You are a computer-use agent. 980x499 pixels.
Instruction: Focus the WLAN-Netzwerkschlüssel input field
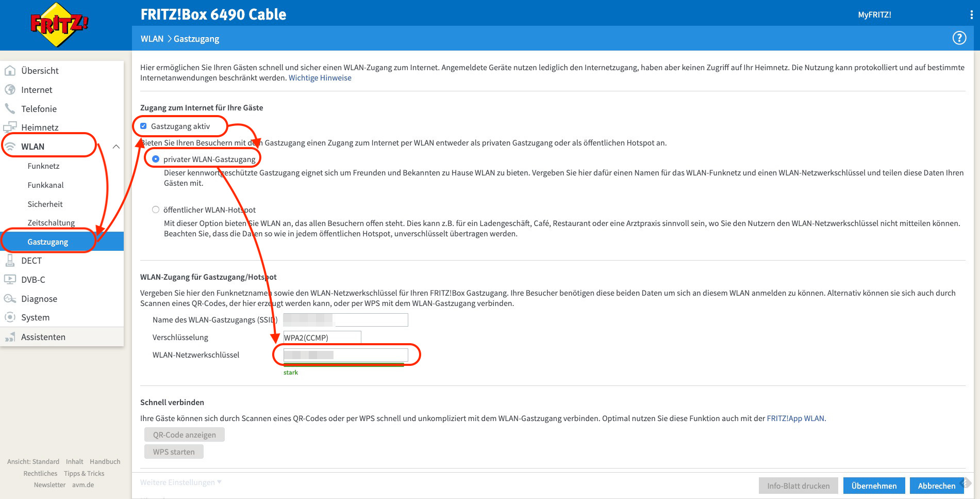point(345,355)
